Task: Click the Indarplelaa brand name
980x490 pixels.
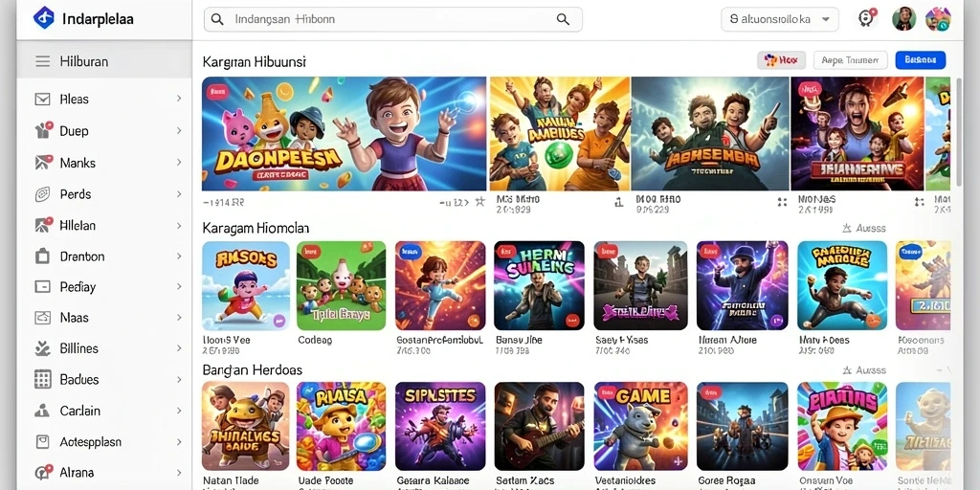Action: pos(99,19)
